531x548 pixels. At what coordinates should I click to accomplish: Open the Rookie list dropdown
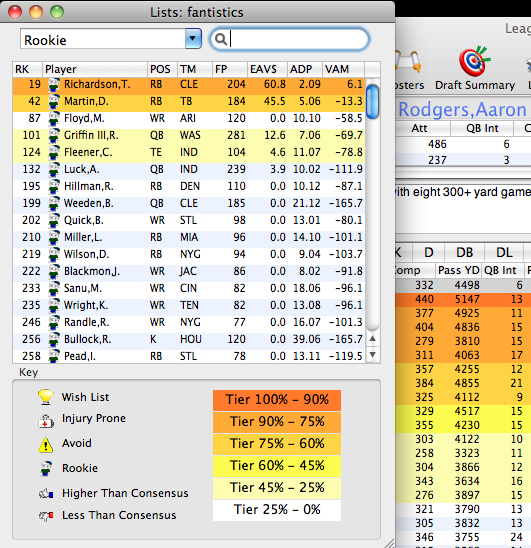coord(193,39)
